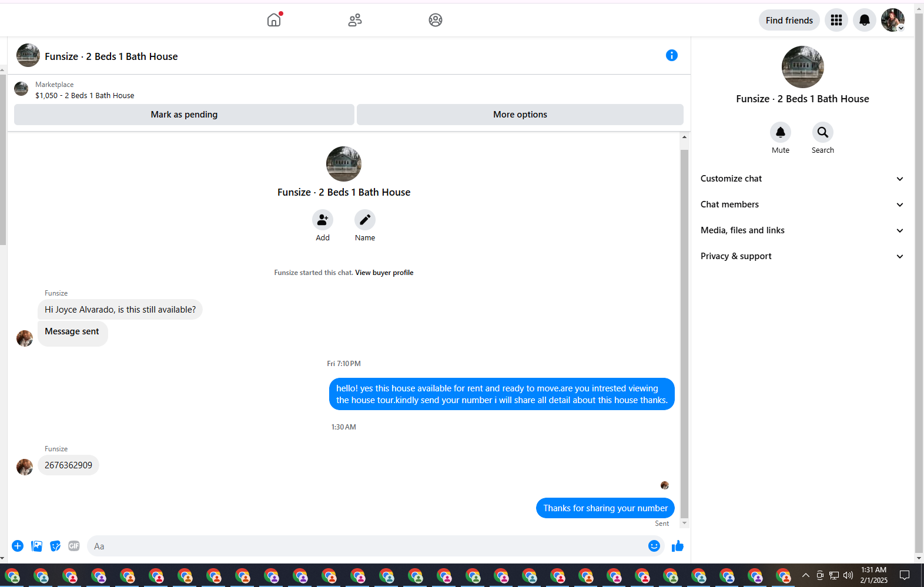The height and width of the screenshot is (587, 924).
Task: Open the apps grid menu icon
Action: click(x=836, y=20)
